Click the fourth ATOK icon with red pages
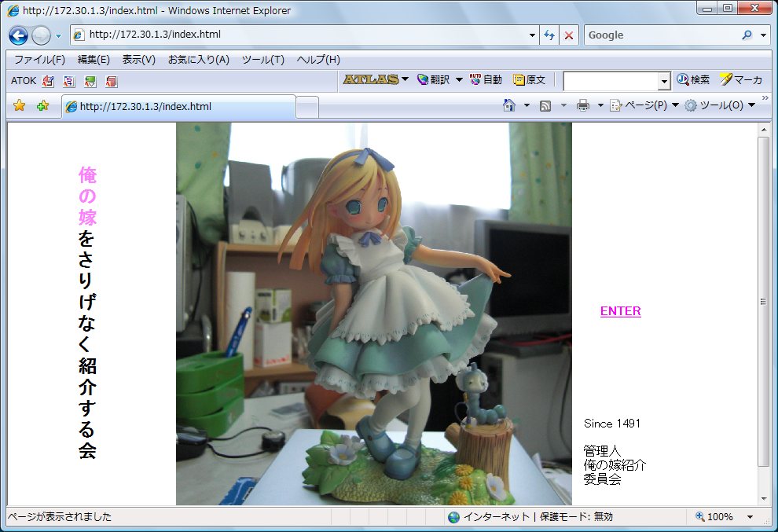778x532 pixels. 111,81
